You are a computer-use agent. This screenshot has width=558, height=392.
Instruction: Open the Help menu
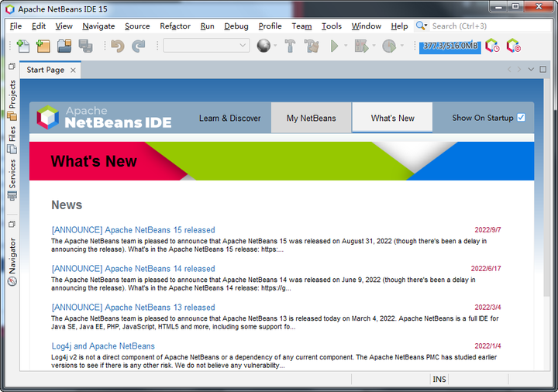click(x=399, y=26)
